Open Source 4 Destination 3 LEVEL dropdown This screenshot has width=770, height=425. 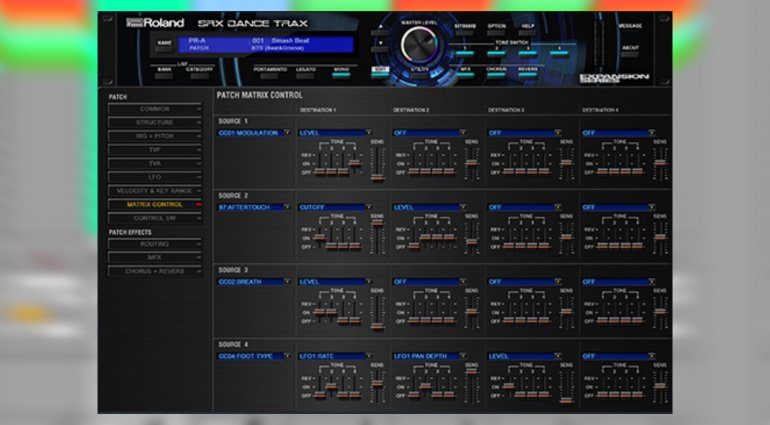click(524, 356)
